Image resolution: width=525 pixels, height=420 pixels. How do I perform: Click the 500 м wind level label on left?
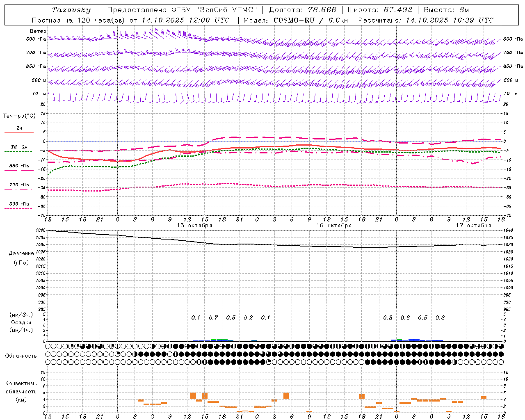click(x=39, y=80)
